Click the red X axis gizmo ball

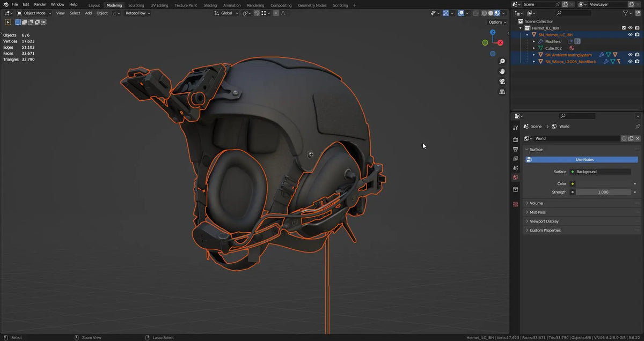pyautogui.click(x=500, y=43)
